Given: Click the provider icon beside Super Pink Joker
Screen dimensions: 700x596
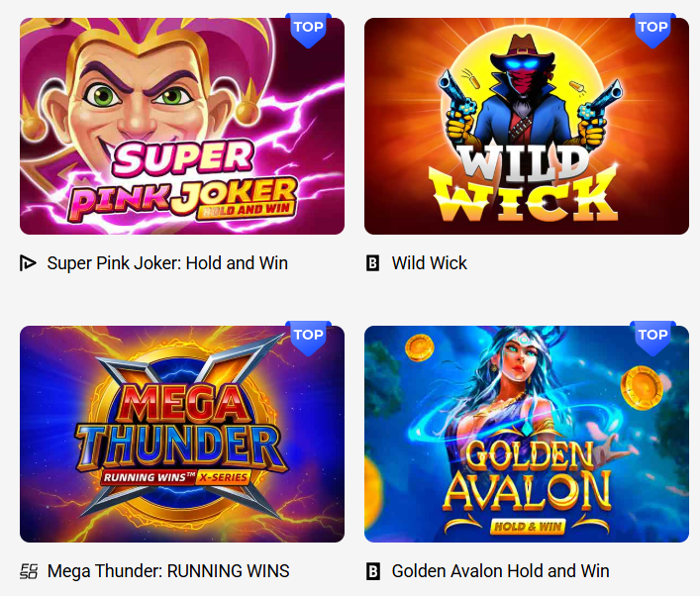Looking at the screenshot, I should [28, 263].
